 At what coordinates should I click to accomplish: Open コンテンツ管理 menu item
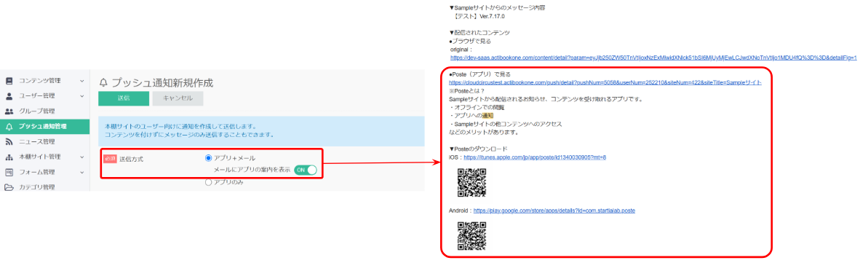45,81
